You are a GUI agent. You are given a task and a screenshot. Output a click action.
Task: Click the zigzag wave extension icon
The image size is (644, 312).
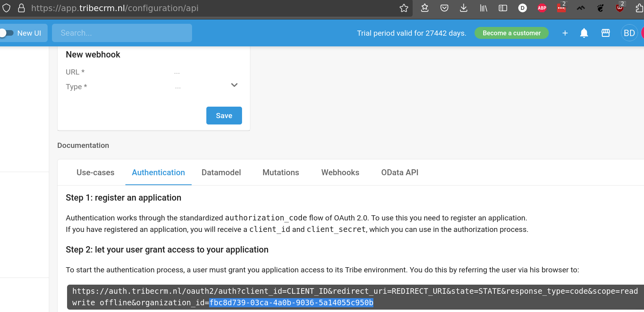[x=581, y=8]
